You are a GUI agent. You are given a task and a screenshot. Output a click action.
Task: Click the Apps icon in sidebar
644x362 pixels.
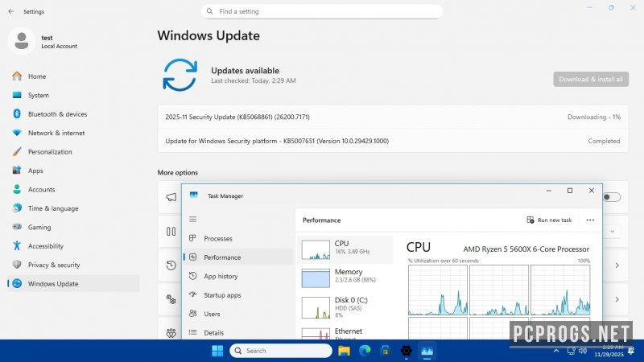tap(17, 171)
